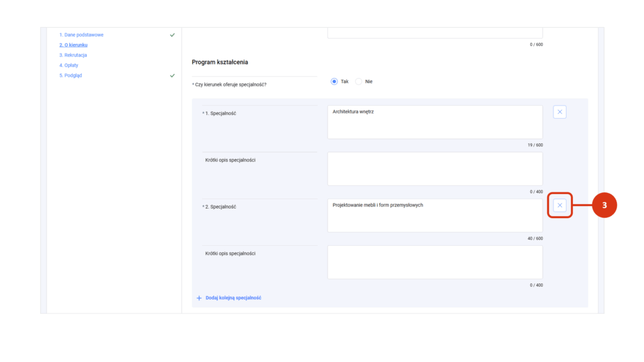This screenshot has width=644, height=362.
Task: Click the short description field under first specialization
Action: pyautogui.click(x=435, y=168)
